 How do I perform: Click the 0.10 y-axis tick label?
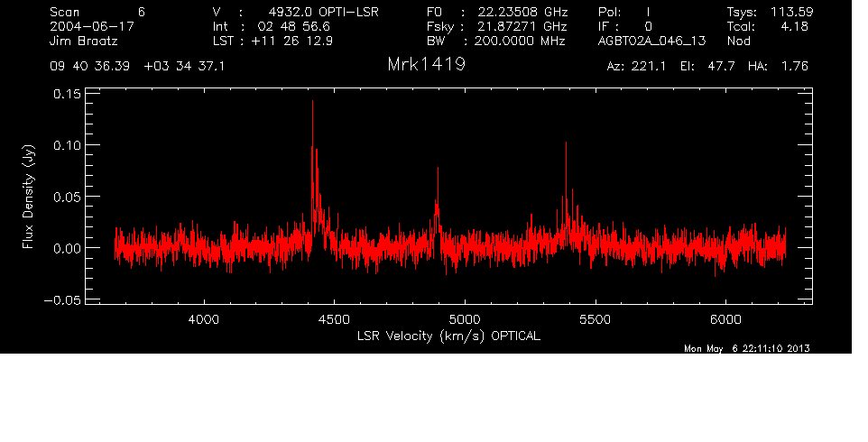click(x=67, y=145)
